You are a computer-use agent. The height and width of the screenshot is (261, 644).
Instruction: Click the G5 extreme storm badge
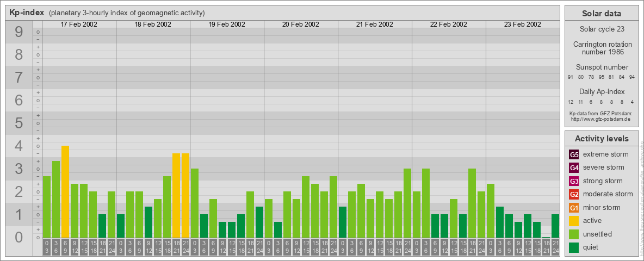574,154
